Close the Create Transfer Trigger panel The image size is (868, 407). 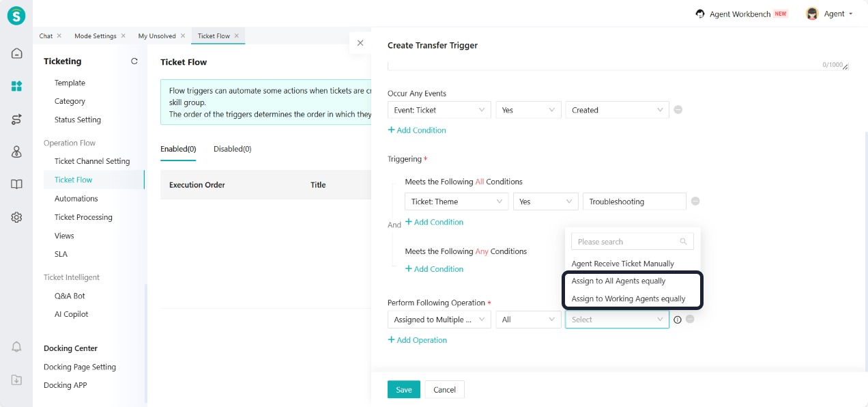click(x=360, y=43)
